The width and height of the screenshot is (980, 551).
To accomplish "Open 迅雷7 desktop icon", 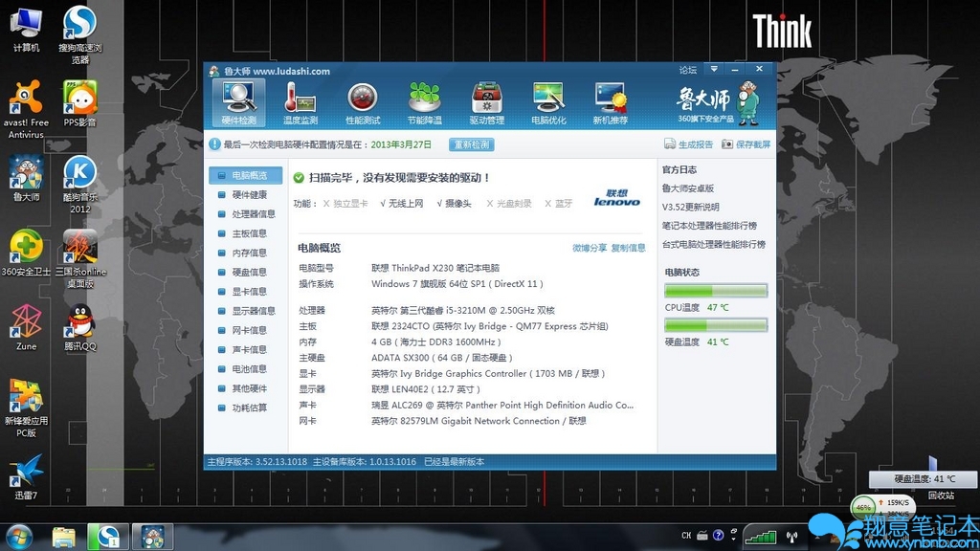I will tap(26, 477).
